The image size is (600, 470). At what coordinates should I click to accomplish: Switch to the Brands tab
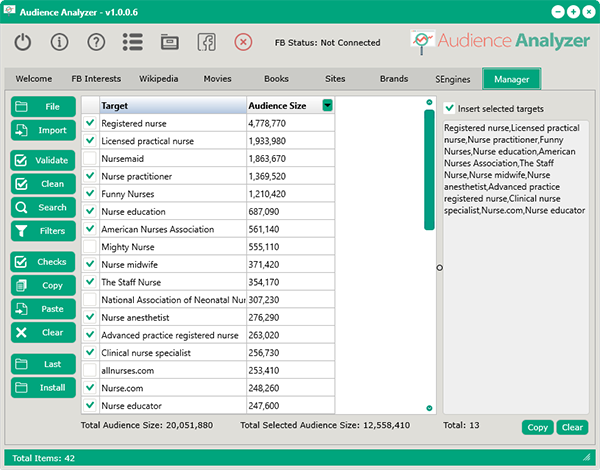coord(394,79)
